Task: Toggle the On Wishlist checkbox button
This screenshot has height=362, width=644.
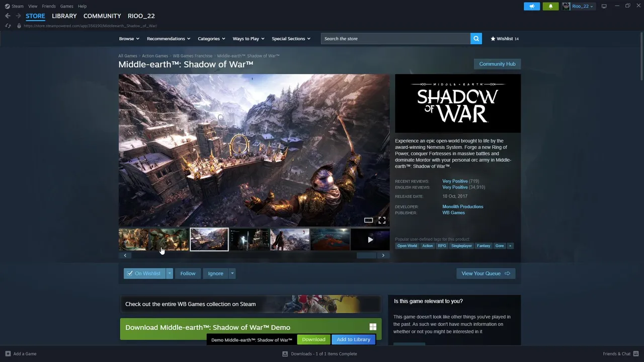Action: (145, 274)
